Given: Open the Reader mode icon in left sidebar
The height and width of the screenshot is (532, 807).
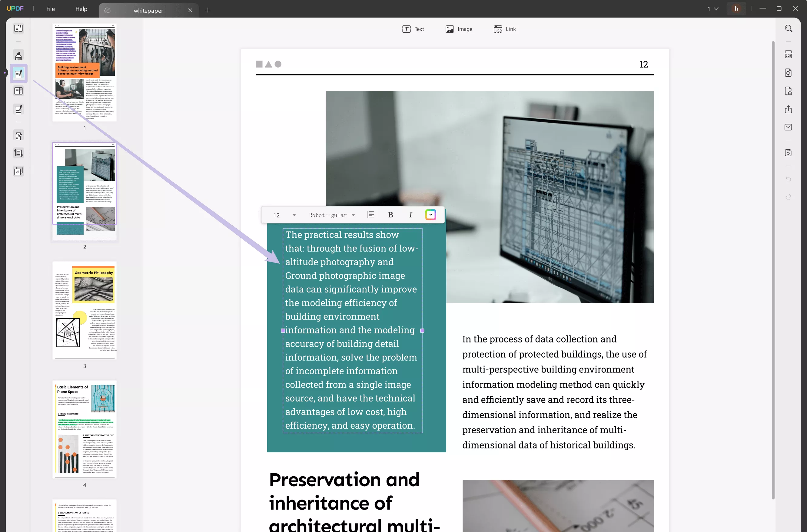Looking at the screenshot, I should 18,28.
